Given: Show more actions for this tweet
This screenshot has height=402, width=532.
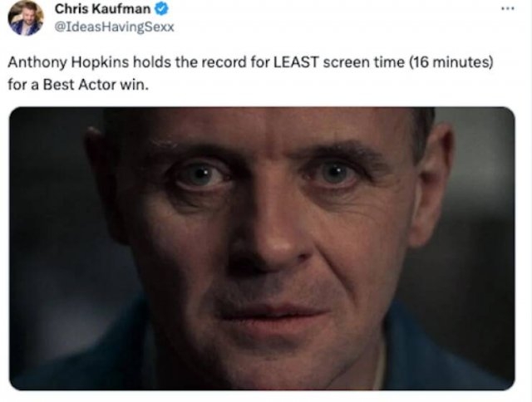Looking at the screenshot, I should click(505, 10).
